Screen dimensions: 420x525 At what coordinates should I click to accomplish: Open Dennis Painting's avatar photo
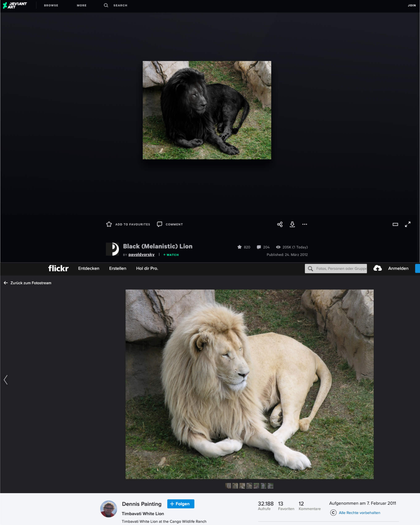coord(109,509)
